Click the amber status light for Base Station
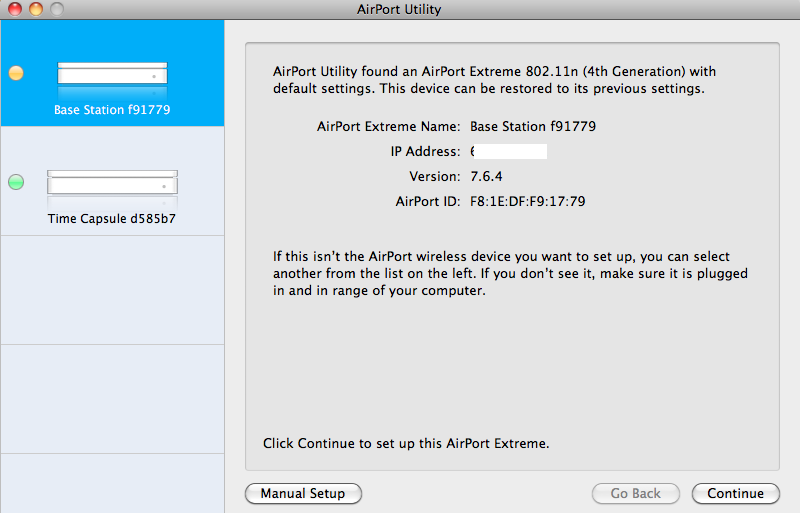 [x=16, y=73]
